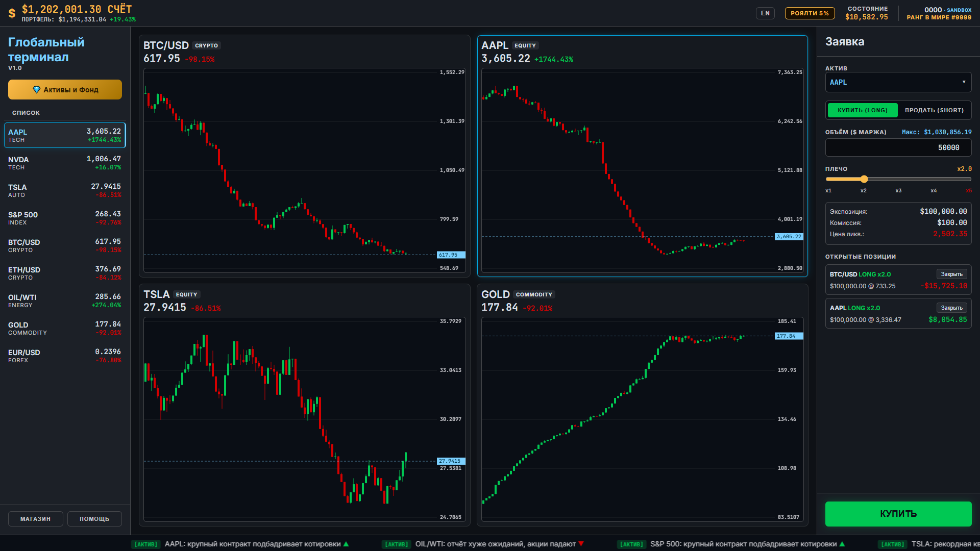
Task: Click the TSLA chart panel title
Action: (156, 294)
